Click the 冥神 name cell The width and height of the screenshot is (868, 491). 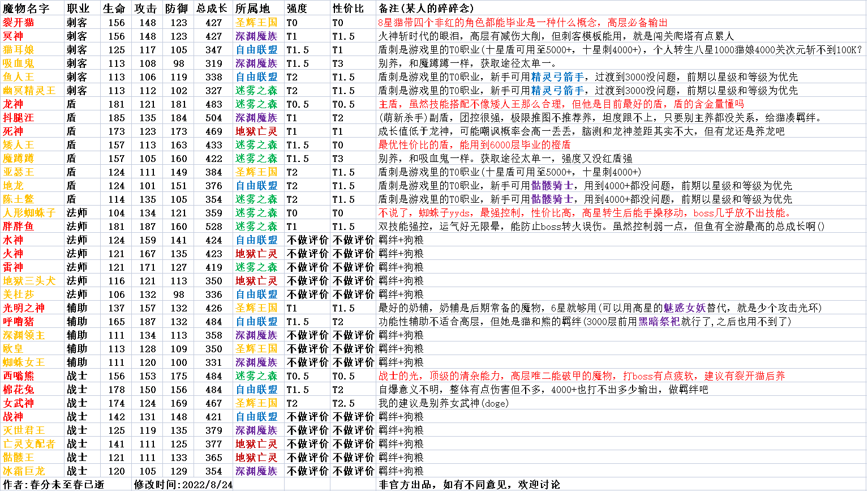click(13, 36)
